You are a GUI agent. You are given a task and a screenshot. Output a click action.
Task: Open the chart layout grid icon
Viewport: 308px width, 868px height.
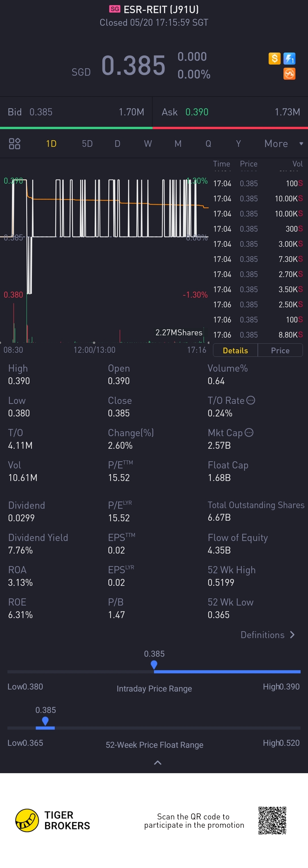(15, 144)
